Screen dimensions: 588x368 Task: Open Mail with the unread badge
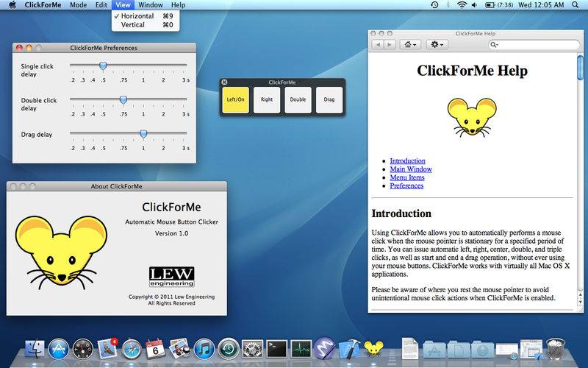tap(107, 348)
